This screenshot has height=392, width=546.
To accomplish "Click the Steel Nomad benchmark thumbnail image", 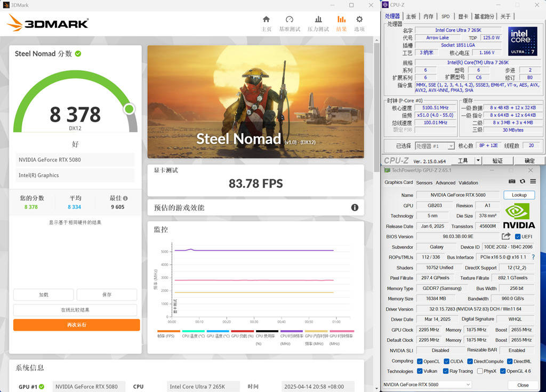I will pyautogui.click(x=255, y=102).
